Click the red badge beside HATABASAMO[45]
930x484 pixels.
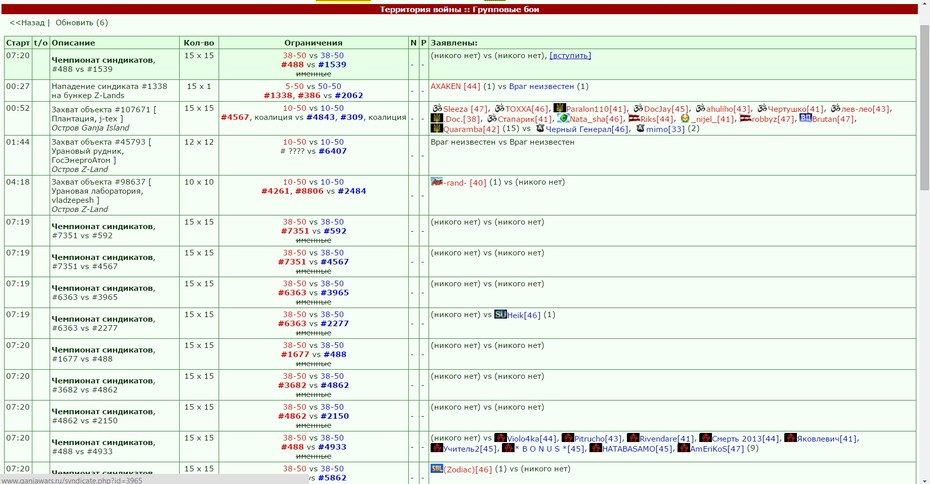click(595, 448)
